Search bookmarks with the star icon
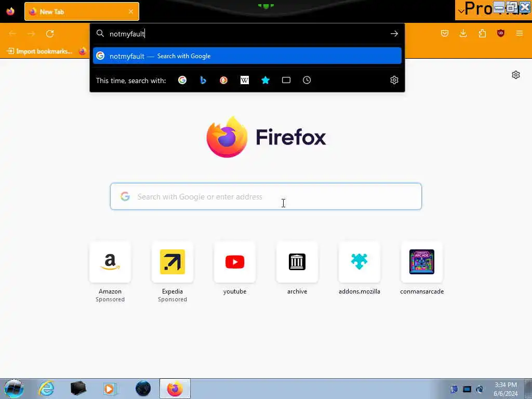 pyautogui.click(x=265, y=81)
